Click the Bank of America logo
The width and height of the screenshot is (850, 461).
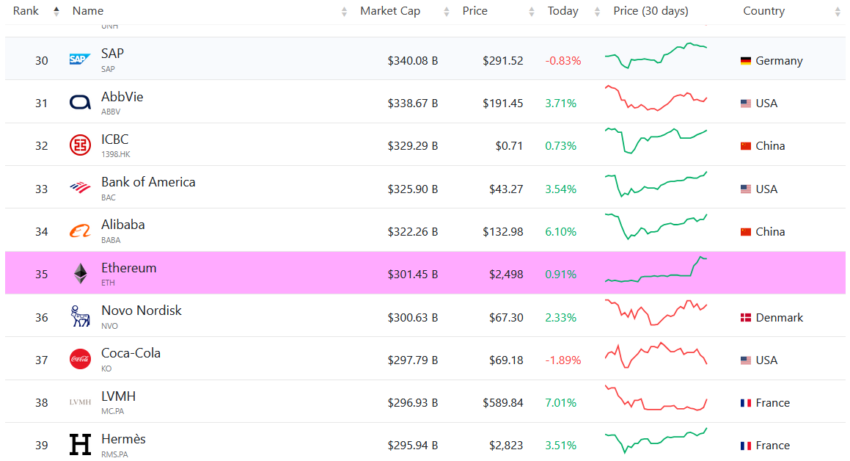80,188
